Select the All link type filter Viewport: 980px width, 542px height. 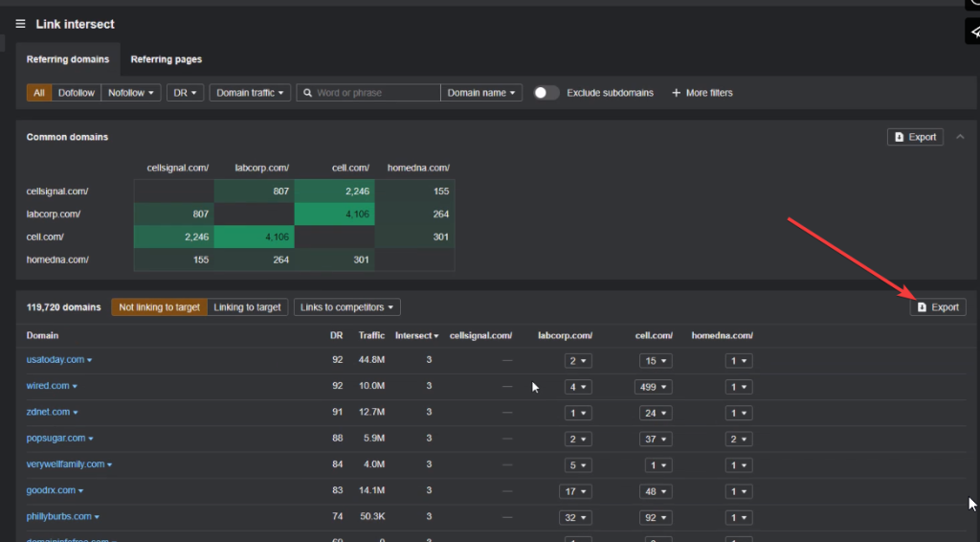point(38,93)
